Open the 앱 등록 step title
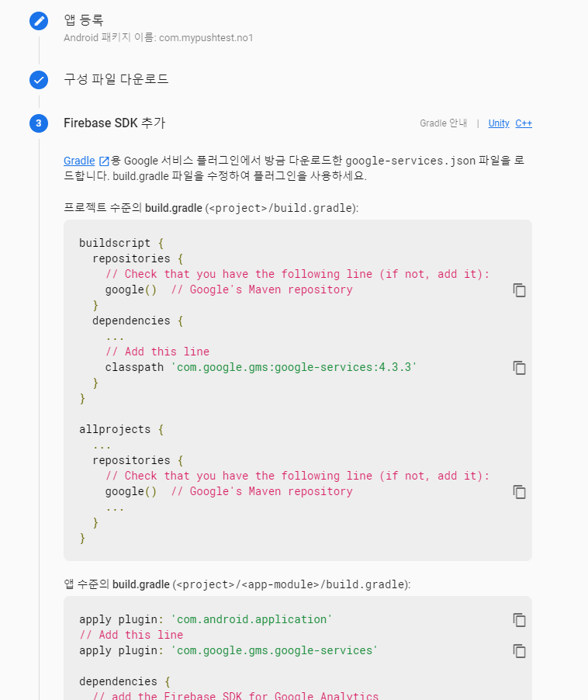Image resolution: width=588 pixels, height=700 pixels. pos(84,20)
